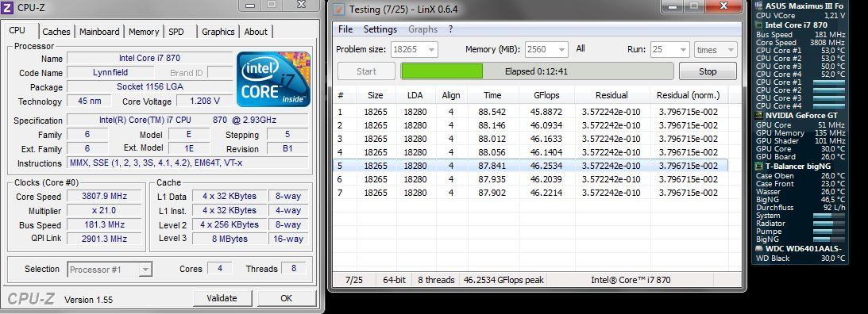This screenshot has width=868, height=314.
Task: Open the Processor #1 selection dropdown
Action: [x=110, y=270]
